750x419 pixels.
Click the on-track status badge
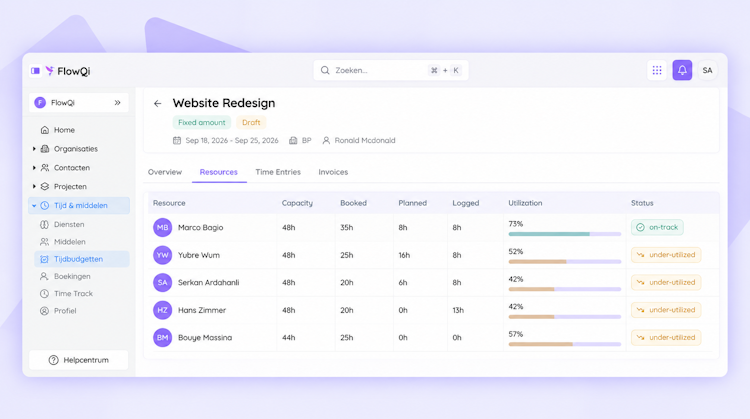pyautogui.click(x=657, y=227)
